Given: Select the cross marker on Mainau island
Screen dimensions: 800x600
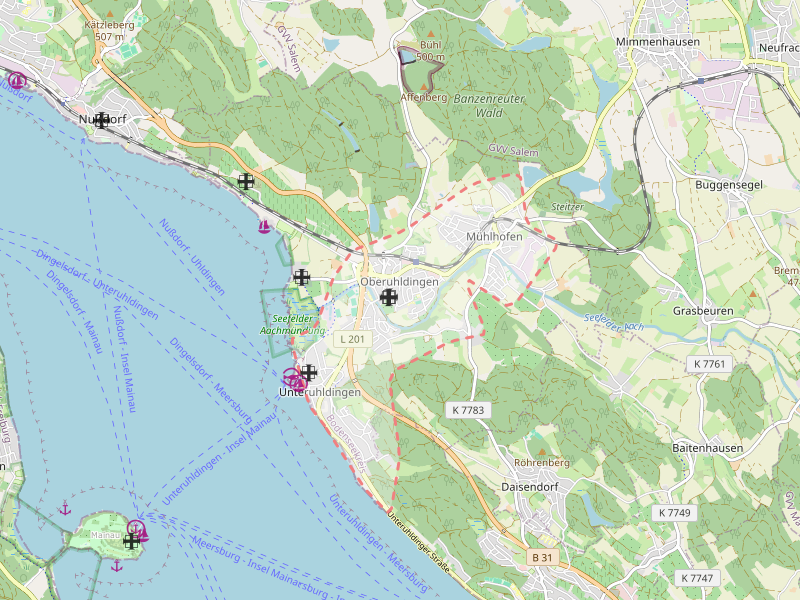Looking at the screenshot, I should click(130, 541).
